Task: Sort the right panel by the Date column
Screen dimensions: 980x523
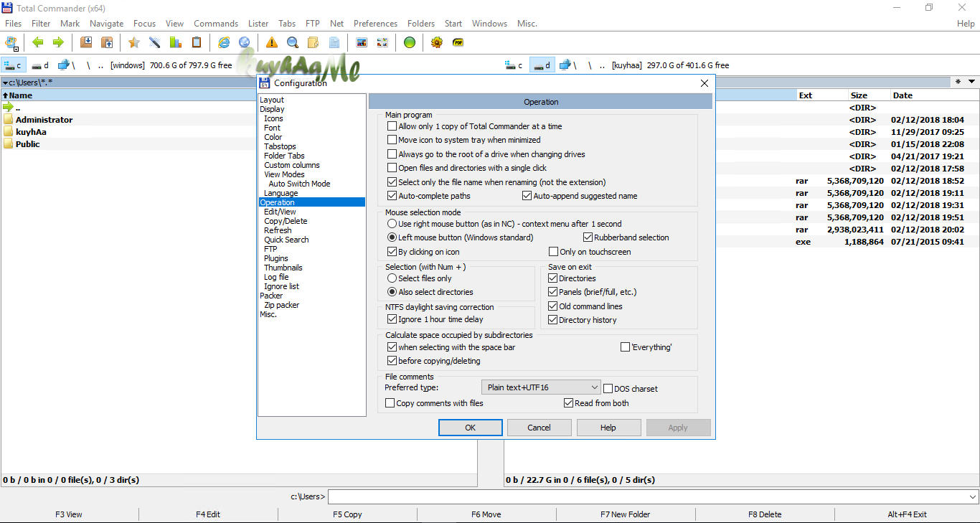Action: [x=934, y=95]
